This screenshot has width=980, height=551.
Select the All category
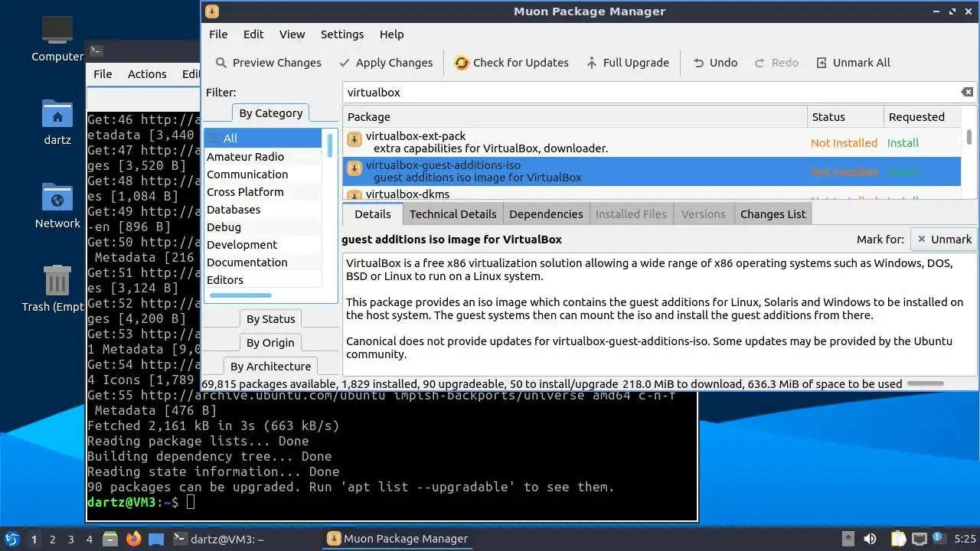tap(264, 139)
